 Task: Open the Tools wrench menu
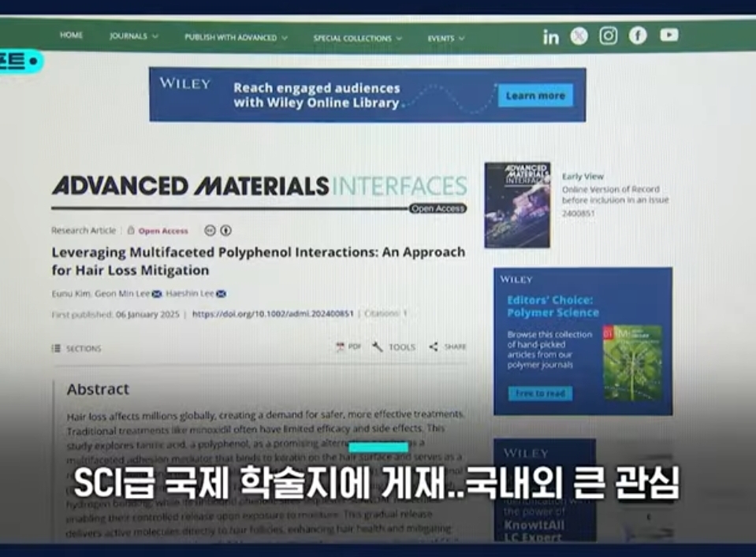pos(393,347)
